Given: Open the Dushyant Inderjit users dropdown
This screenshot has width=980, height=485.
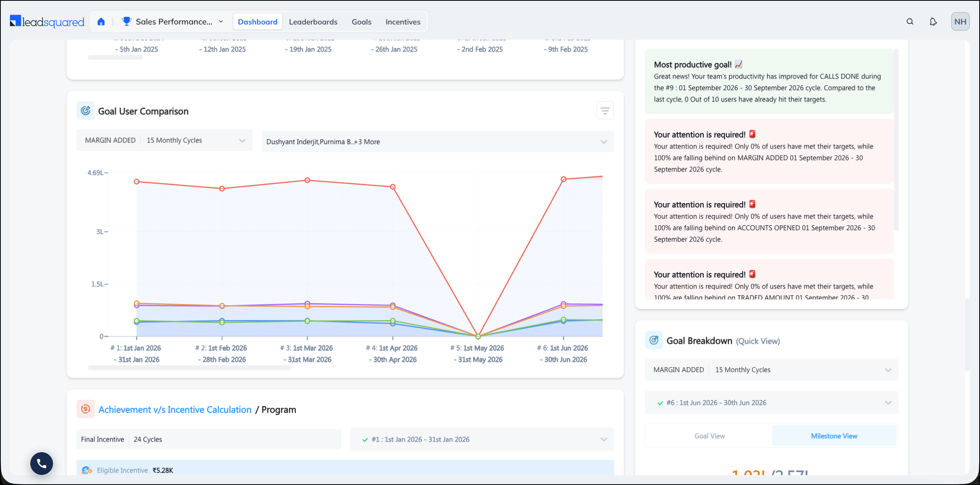Looking at the screenshot, I should coord(438,141).
